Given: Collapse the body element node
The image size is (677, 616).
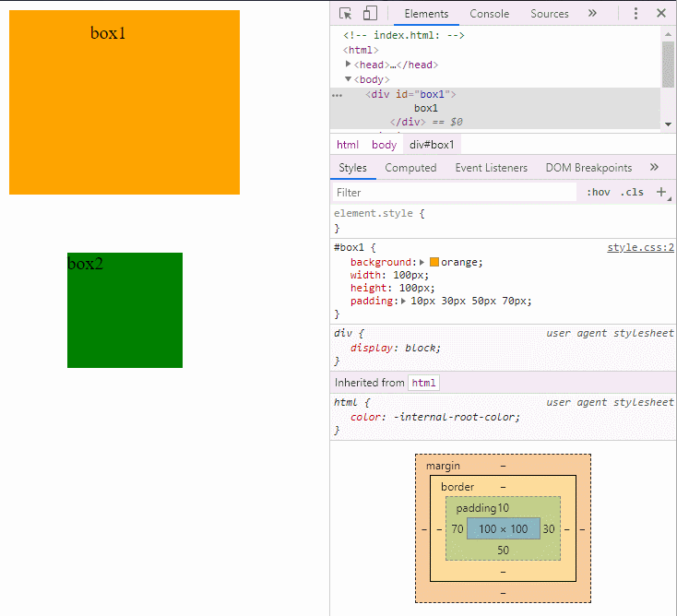Looking at the screenshot, I should click(348, 79).
